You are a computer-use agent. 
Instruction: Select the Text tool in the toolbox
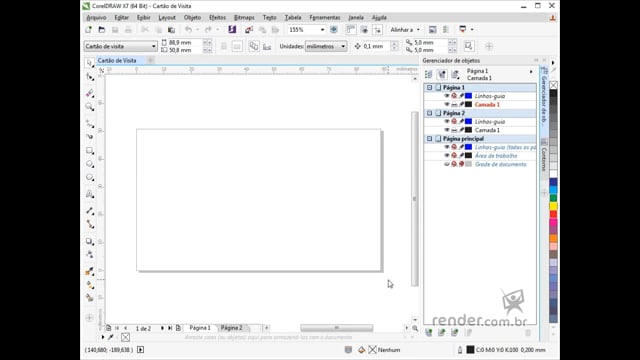coord(90,194)
